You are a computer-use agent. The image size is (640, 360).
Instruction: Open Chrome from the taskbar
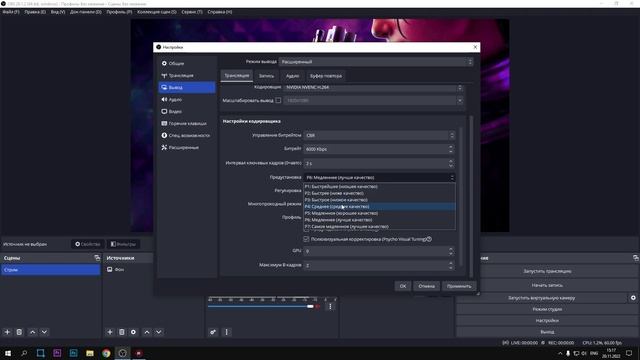pyautogui.click(x=106, y=353)
